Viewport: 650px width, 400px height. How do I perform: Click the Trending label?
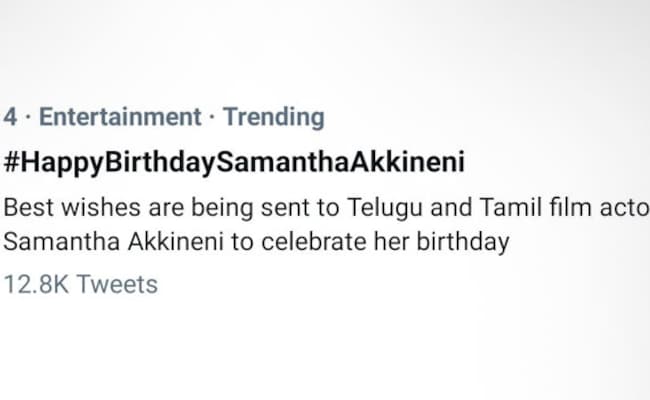[273, 117]
